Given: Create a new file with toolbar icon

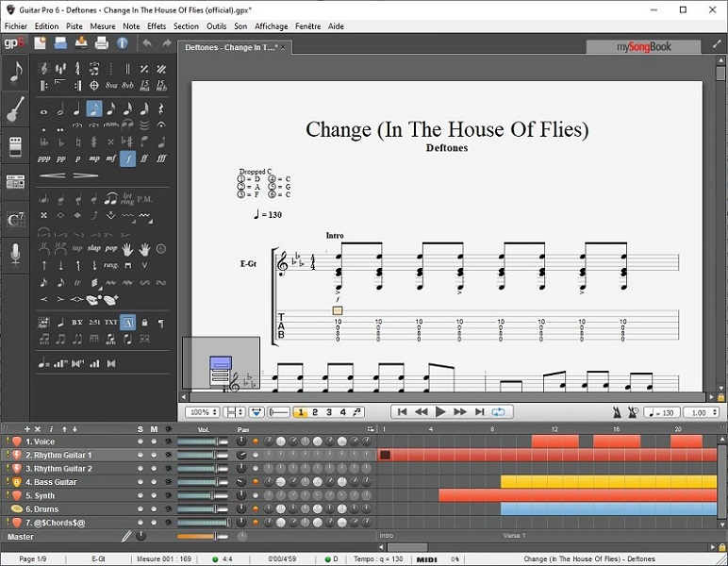Looking at the screenshot, I should (41, 43).
